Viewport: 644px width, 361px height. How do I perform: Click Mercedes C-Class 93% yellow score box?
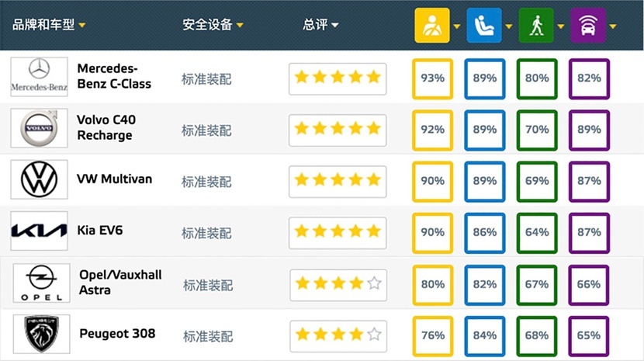click(x=432, y=78)
